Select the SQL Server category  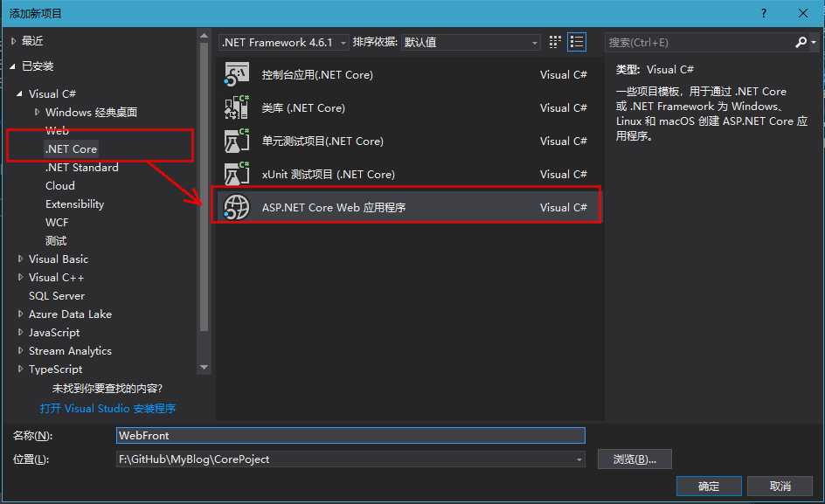click(x=56, y=295)
